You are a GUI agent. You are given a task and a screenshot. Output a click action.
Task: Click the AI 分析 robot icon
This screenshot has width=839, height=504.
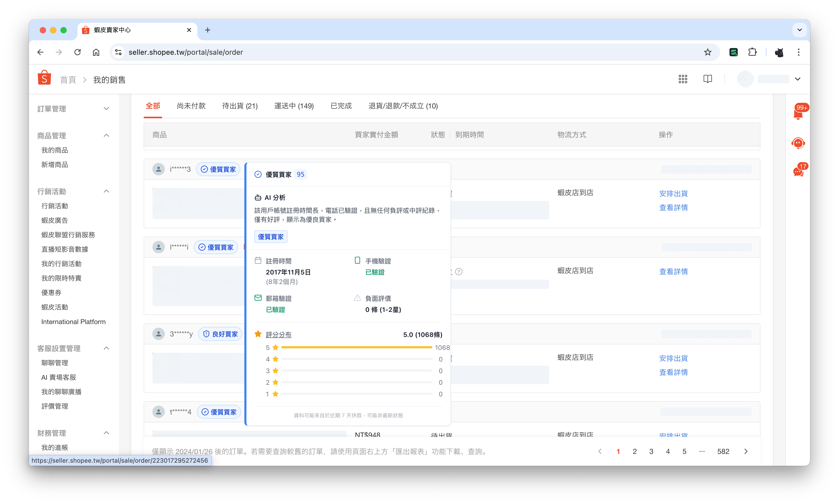tap(258, 198)
